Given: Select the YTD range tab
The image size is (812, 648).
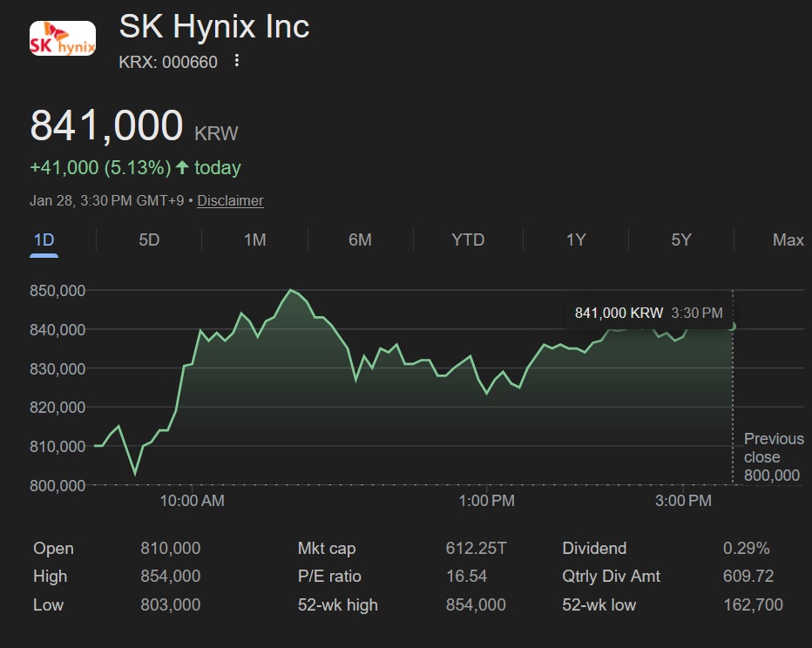Looking at the screenshot, I should click(468, 240).
